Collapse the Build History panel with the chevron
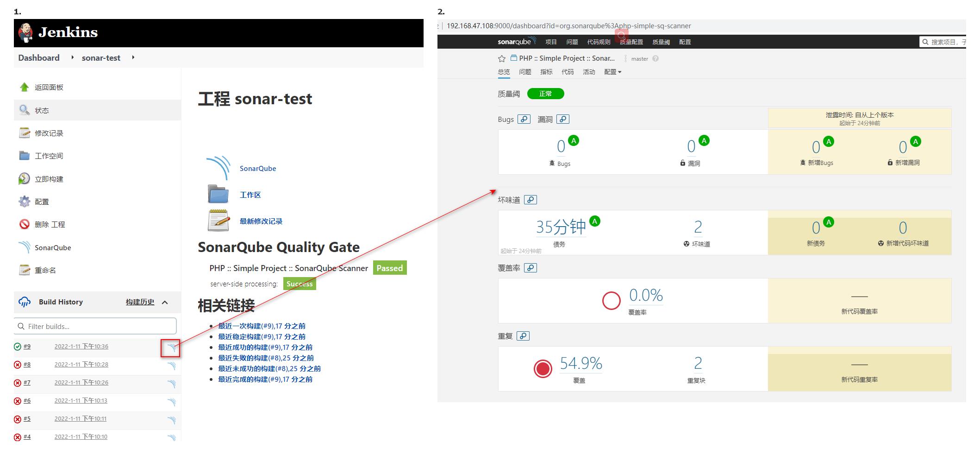Screen dimensions: 980x455 (x=165, y=302)
